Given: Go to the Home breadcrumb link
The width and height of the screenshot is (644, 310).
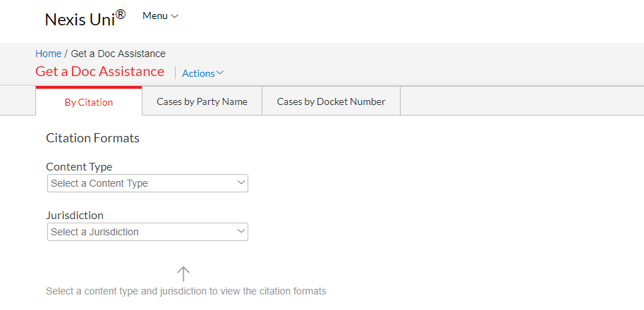Looking at the screenshot, I should click(x=49, y=54).
